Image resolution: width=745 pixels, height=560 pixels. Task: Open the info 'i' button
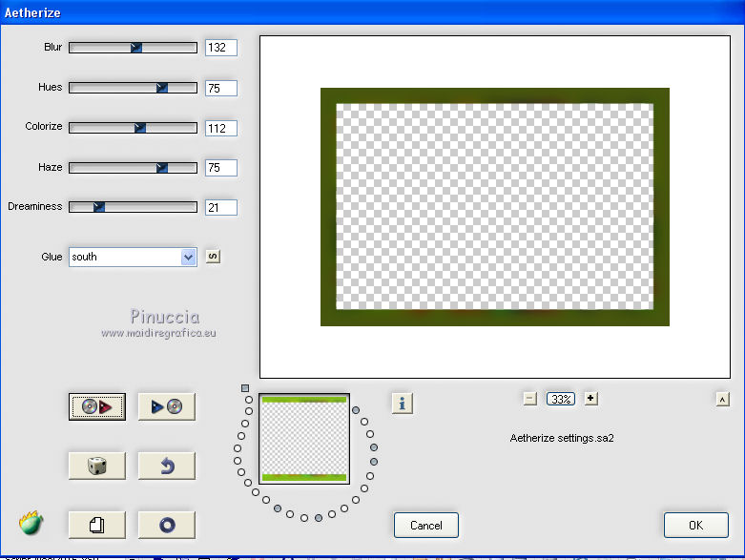click(402, 404)
